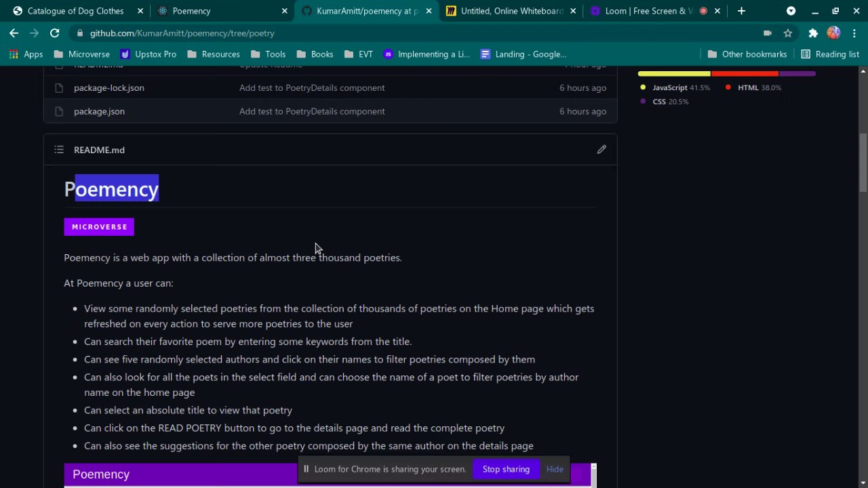868x488 pixels.
Task: Close the Untitled Online Whiteboard tab
Action: pos(572,11)
